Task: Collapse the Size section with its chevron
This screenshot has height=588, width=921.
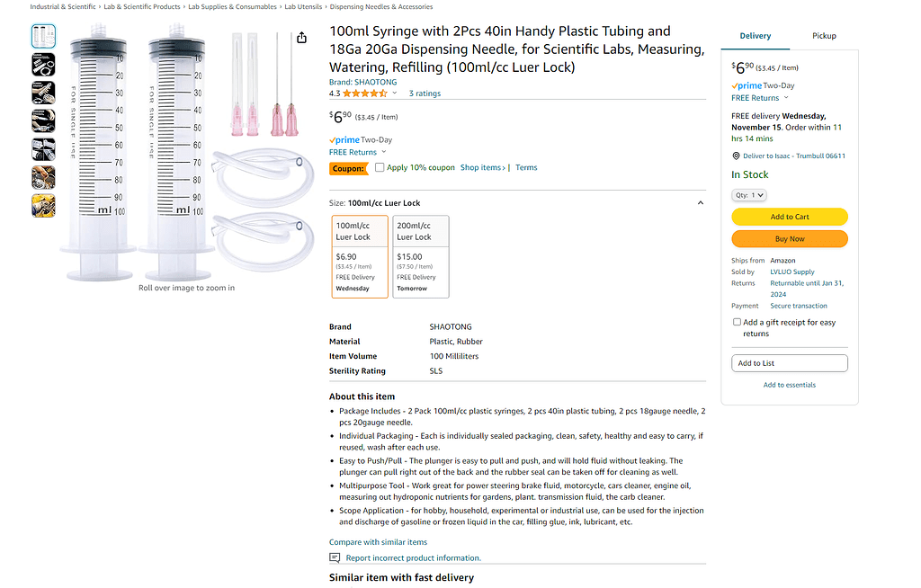Action: 701,202
